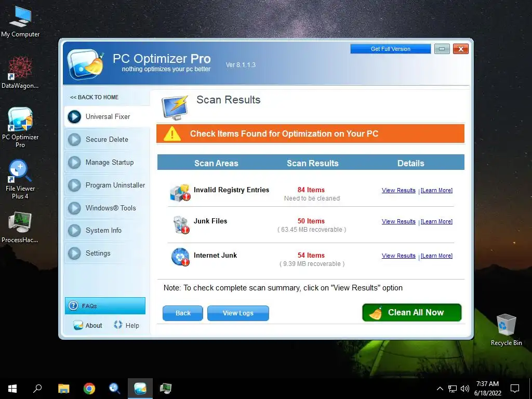The image size is (532, 399).
Task: Launch File Explorer from taskbar
Action: 63,389
